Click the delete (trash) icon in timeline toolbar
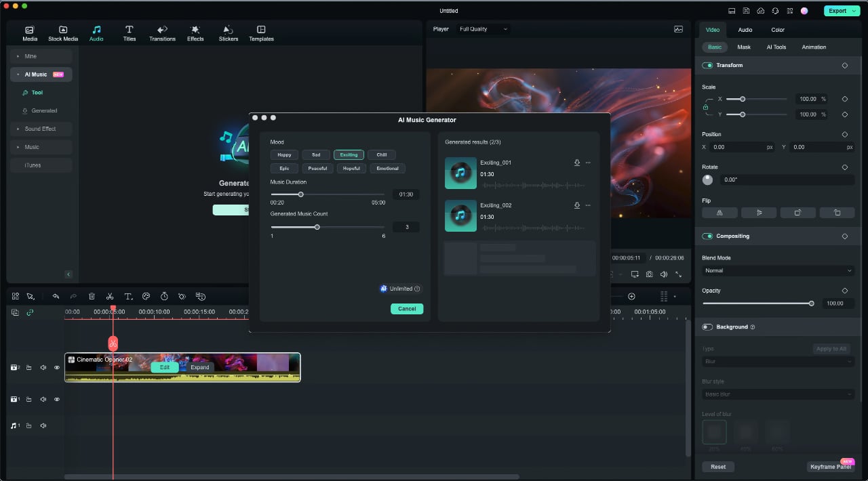868x481 pixels. pos(92,296)
